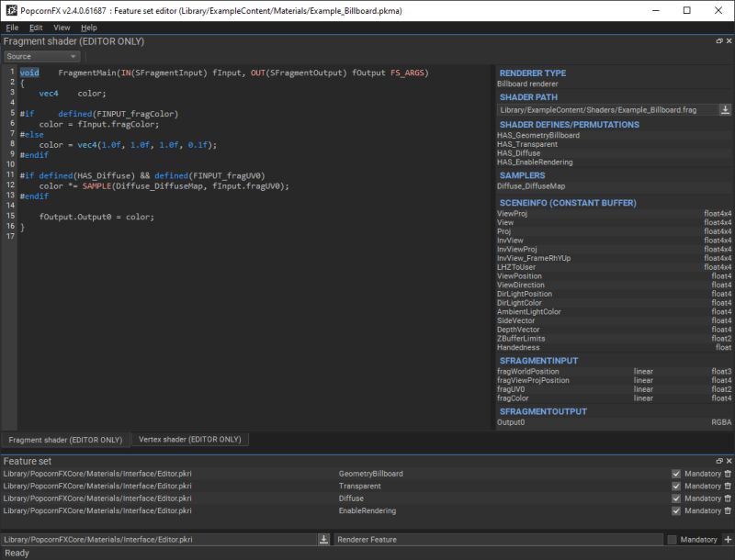Undock the Fragment shader panel
The height and width of the screenshot is (560, 735).
tap(719, 41)
